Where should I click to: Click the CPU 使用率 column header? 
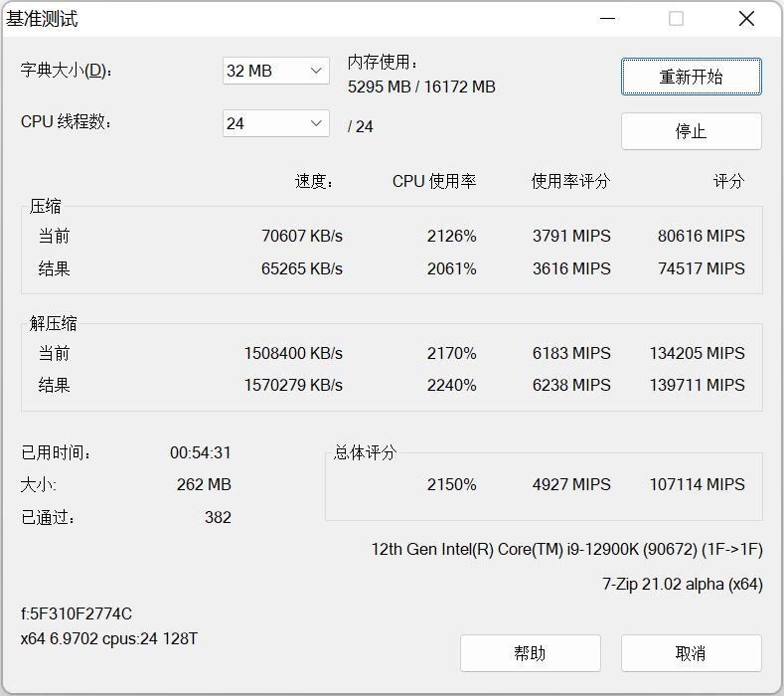click(434, 181)
